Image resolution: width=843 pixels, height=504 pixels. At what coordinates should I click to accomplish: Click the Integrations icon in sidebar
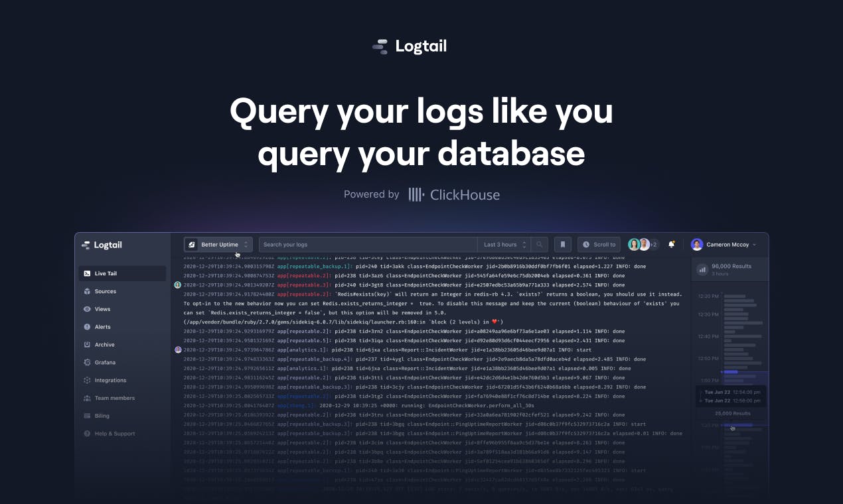coord(88,381)
